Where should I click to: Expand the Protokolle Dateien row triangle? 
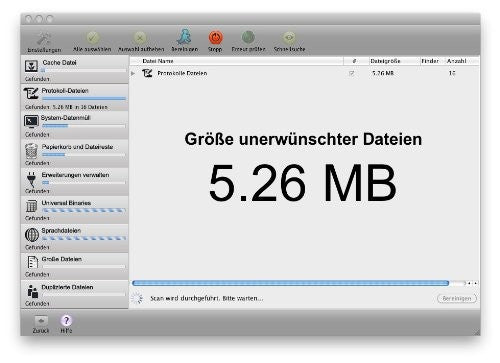[x=133, y=73]
